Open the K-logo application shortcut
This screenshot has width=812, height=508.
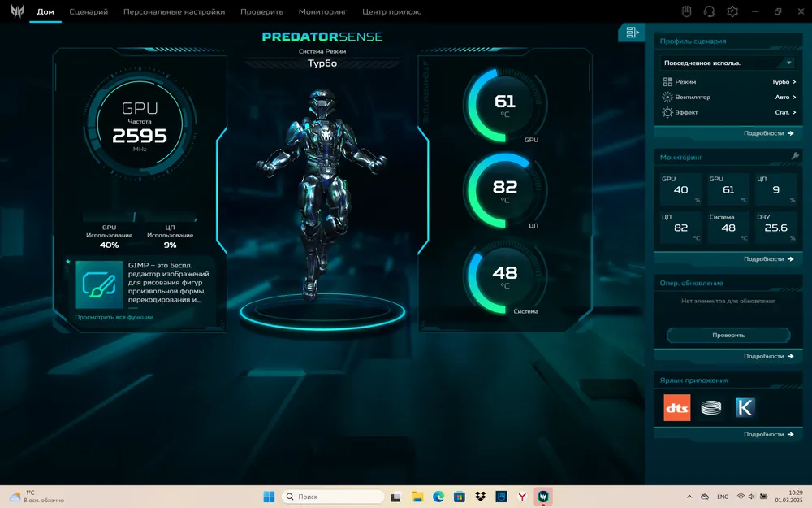745,407
